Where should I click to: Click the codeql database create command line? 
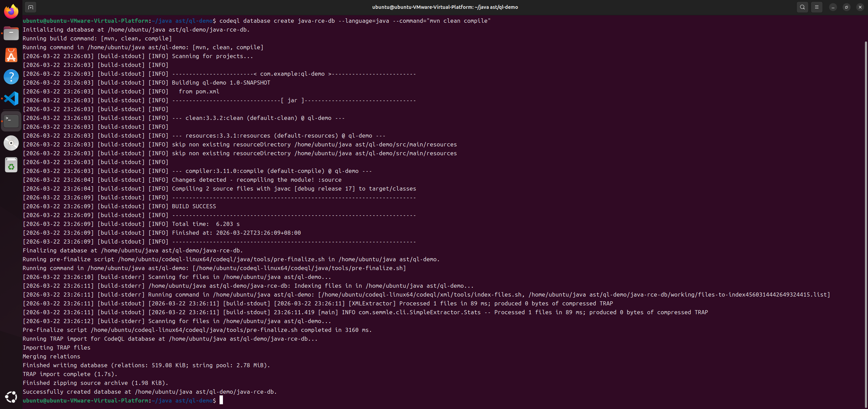(x=355, y=21)
